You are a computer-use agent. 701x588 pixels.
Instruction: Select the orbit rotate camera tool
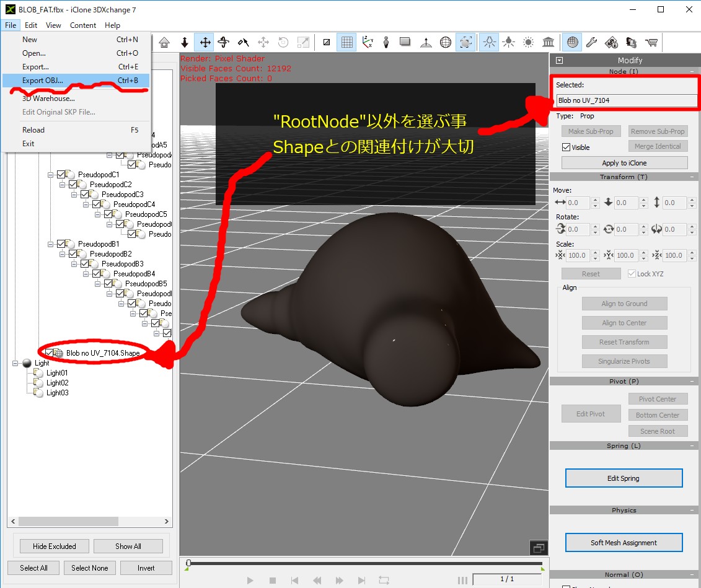tap(224, 43)
